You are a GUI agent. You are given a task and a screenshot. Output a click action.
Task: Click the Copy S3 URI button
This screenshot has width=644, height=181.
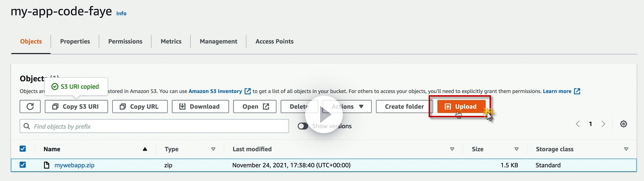[x=76, y=106]
